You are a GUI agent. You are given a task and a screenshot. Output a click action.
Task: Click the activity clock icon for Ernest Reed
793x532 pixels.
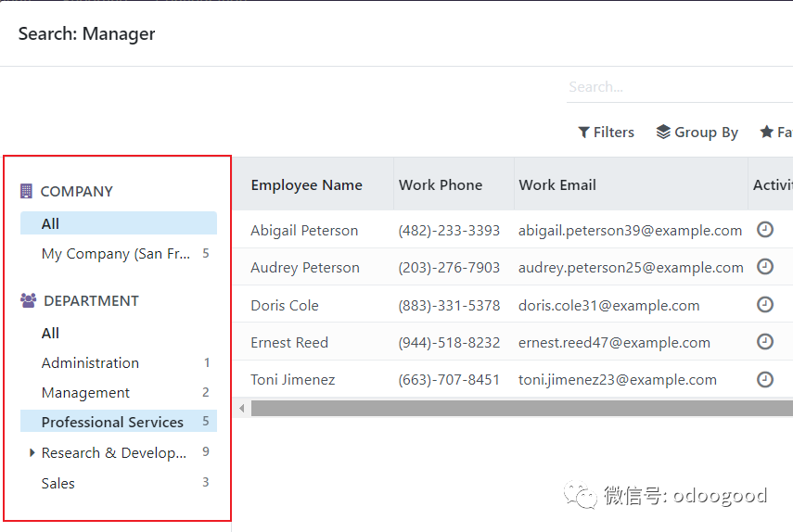click(x=765, y=342)
